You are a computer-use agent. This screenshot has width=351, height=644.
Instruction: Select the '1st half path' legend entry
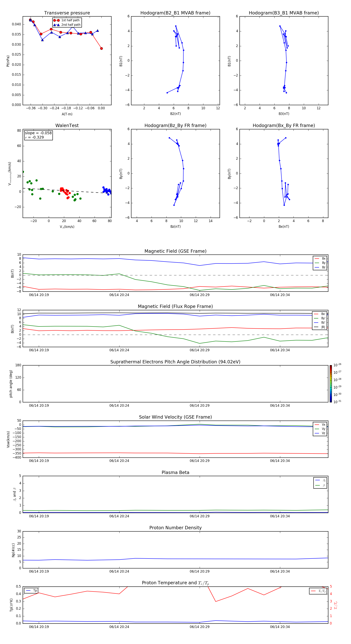(x=67, y=20)
